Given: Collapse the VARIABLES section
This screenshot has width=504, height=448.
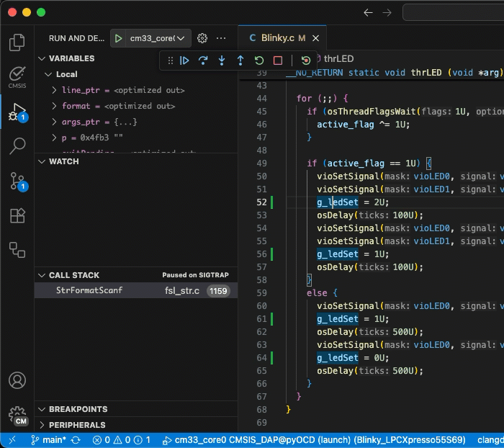Looking at the screenshot, I should (x=42, y=58).
